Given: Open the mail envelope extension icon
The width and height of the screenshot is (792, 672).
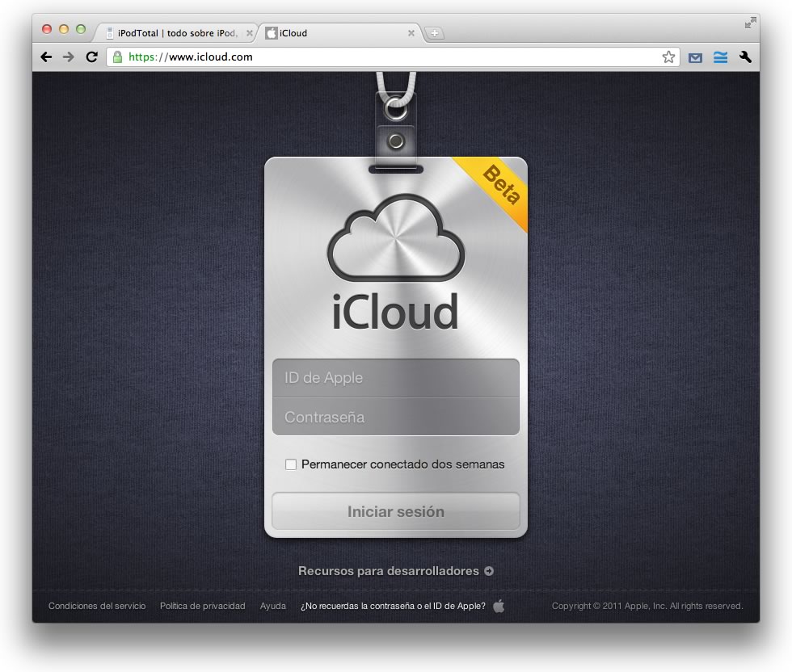Looking at the screenshot, I should 695,57.
